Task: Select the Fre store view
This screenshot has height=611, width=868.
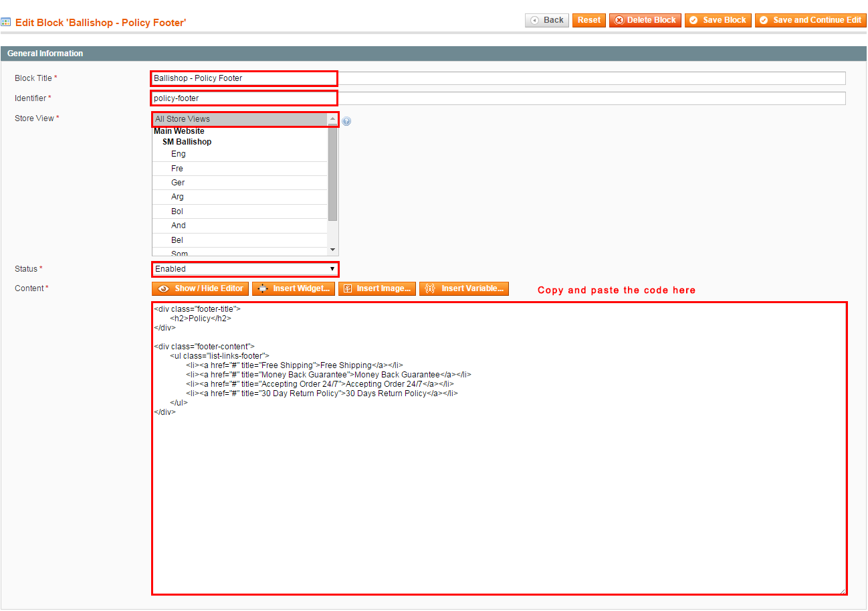Action: click(240, 169)
